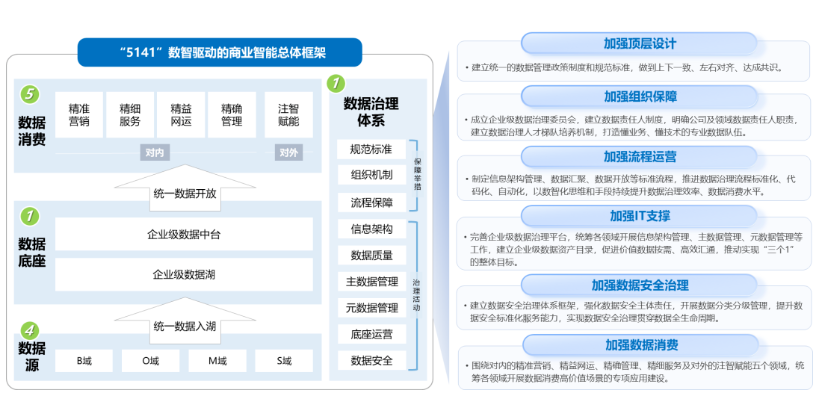Click the paragraph starting 制定信息架构管理
The height and width of the screenshot is (410, 822).
point(631,186)
